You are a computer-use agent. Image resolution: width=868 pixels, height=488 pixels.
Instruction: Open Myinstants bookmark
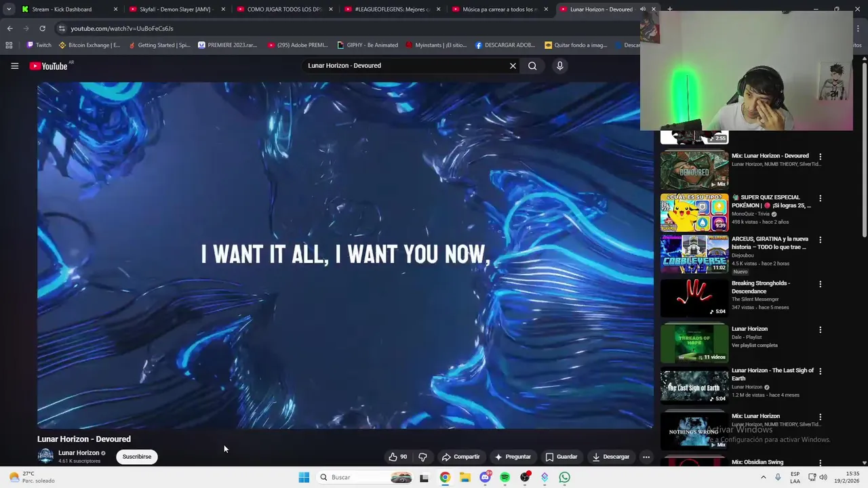pos(436,45)
